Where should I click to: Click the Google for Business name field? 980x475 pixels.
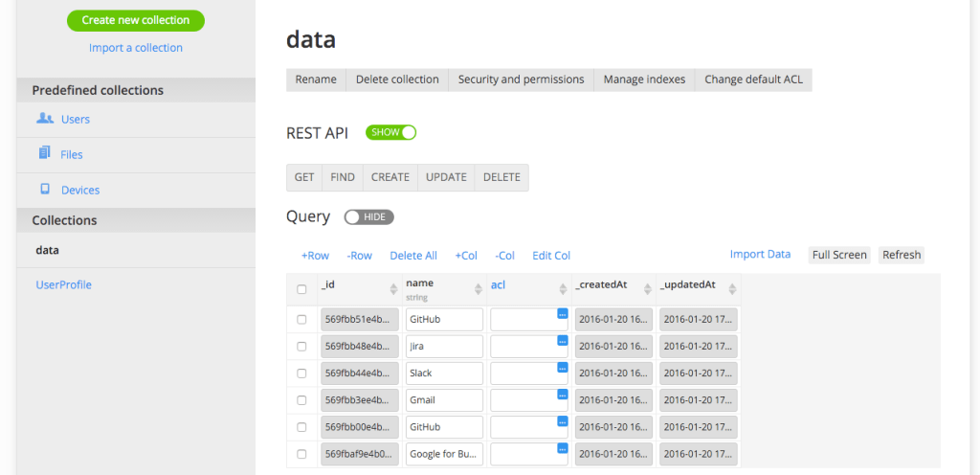pyautogui.click(x=444, y=453)
